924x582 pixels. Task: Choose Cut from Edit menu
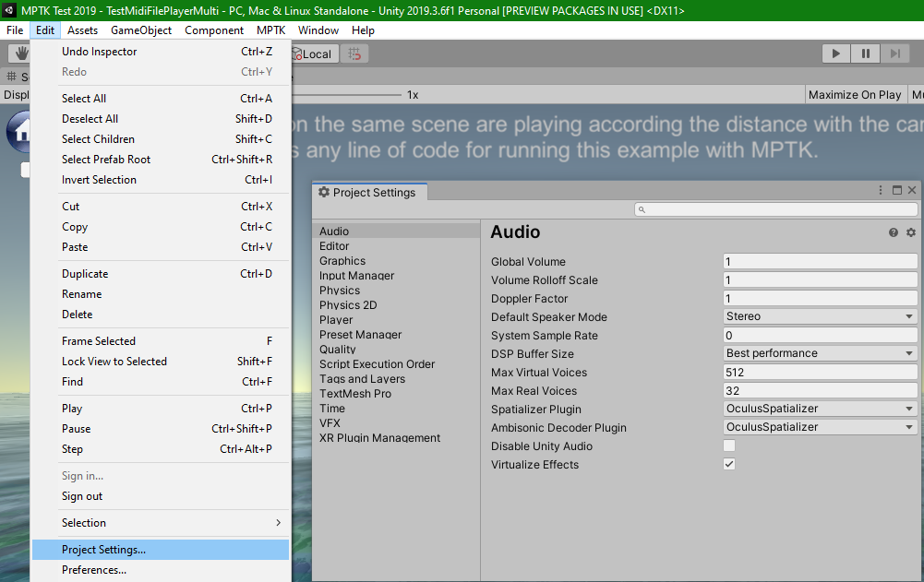161,207
